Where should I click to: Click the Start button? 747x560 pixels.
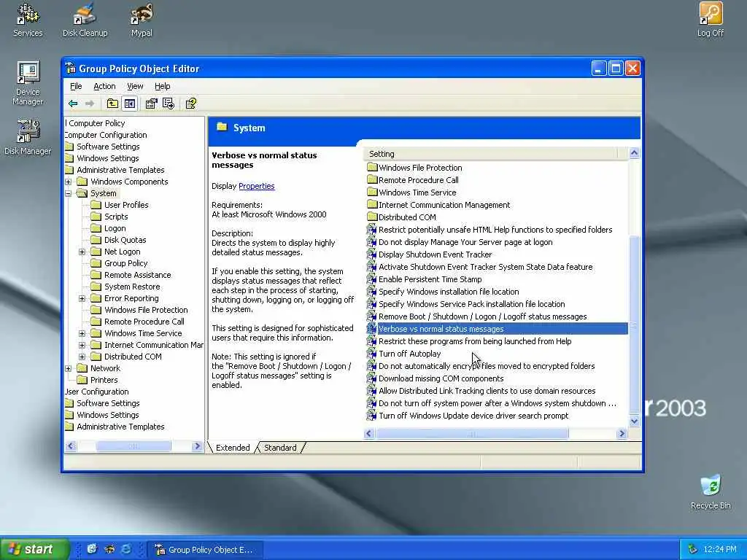click(34, 549)
